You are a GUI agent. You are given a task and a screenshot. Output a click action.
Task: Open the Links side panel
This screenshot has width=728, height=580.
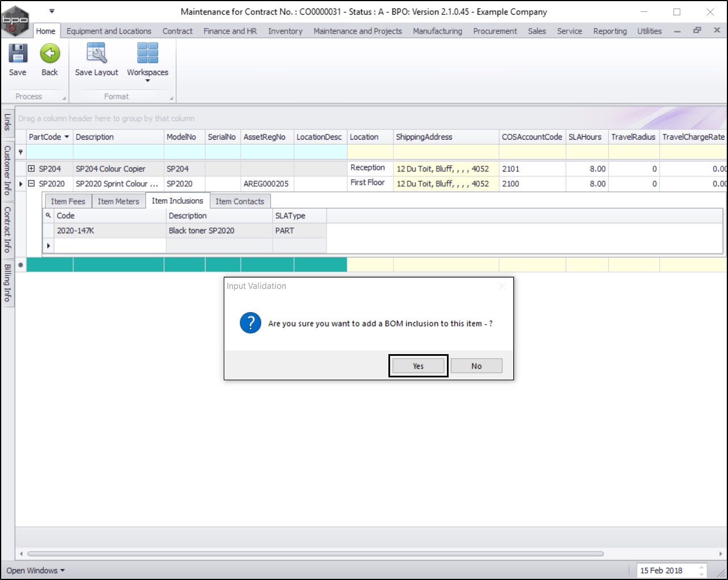[x=7, y=122]
